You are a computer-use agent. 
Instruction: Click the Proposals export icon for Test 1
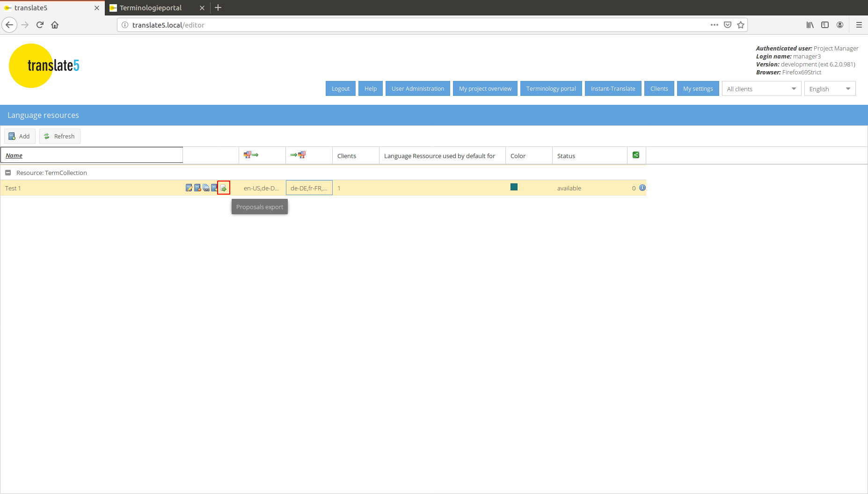(224, 188)
